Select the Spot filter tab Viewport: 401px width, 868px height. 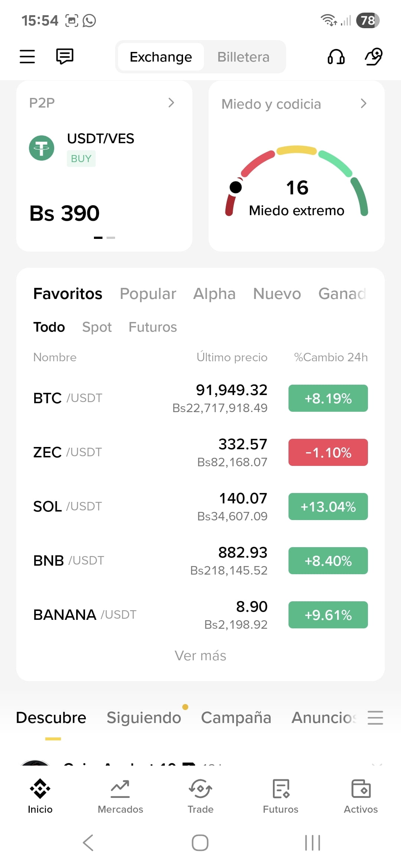point(97,327)
